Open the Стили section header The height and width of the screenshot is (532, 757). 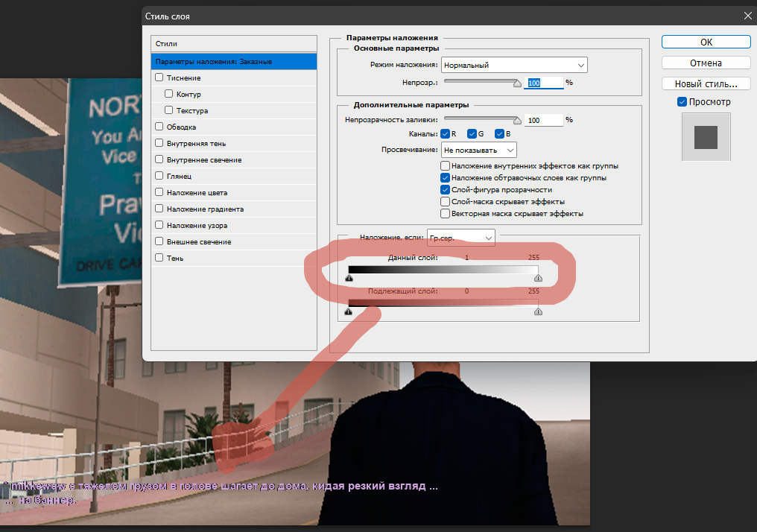point(234,43)
